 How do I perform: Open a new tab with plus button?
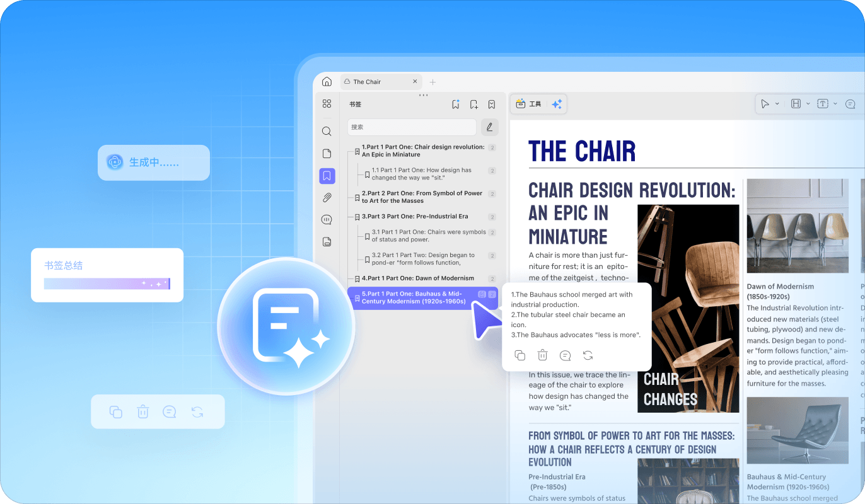[432, 82]
